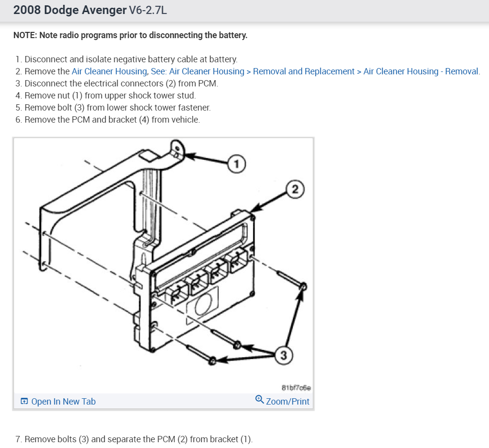Click the PCM bracket diagram image
The width and height of the screenshot is (489, 448).
(163, 266)
